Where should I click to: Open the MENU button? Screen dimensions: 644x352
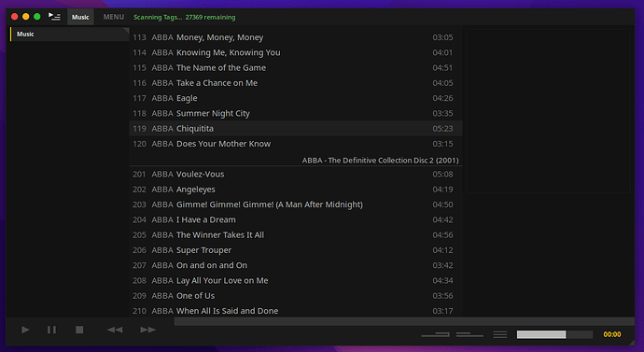point(114,17)
